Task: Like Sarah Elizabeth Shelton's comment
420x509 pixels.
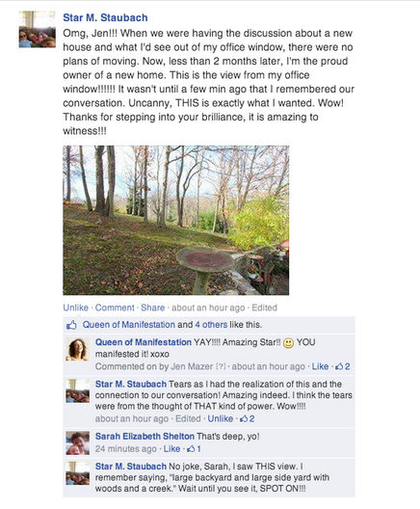Action: pyautogui.click(x=171, y=449)
